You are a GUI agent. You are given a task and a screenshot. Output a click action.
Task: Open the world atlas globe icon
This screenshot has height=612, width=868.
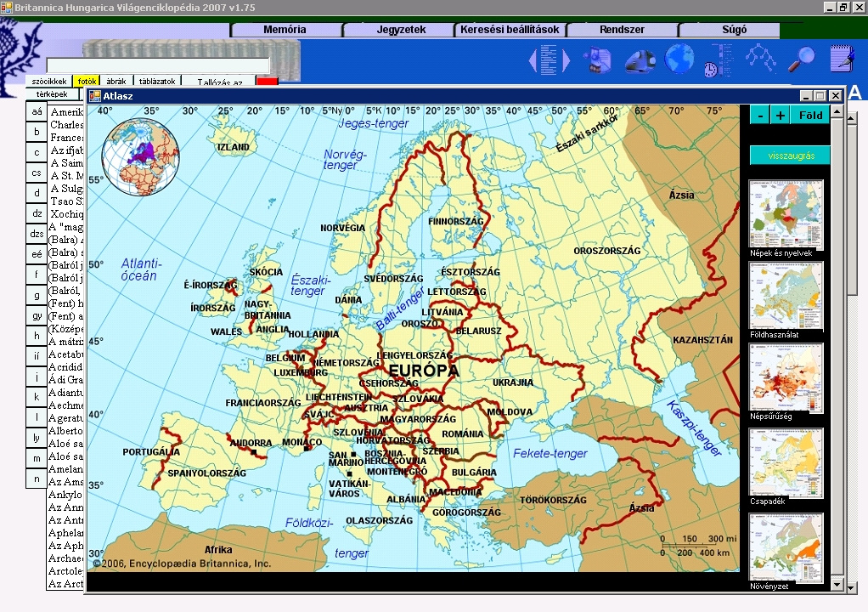pos(679,58)
